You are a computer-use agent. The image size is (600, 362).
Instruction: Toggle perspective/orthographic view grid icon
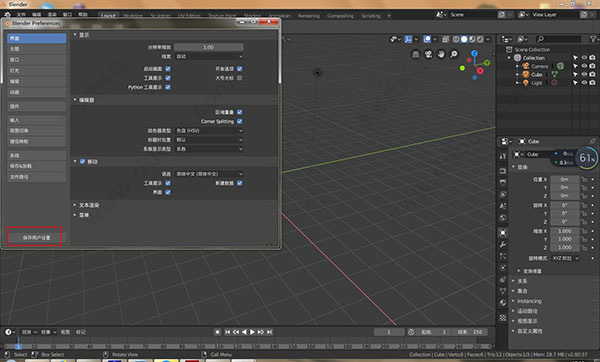[416, 54]
